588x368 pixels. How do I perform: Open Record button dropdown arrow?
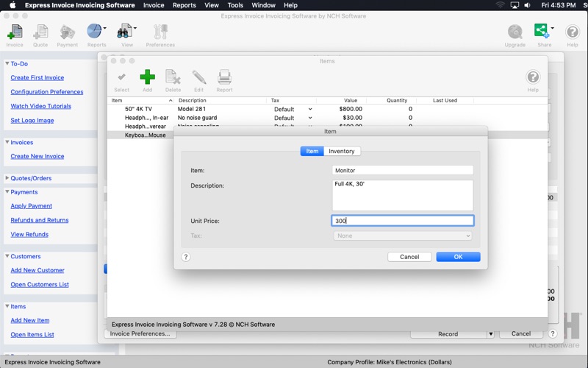pyautogui.click(x=490, y=334)
